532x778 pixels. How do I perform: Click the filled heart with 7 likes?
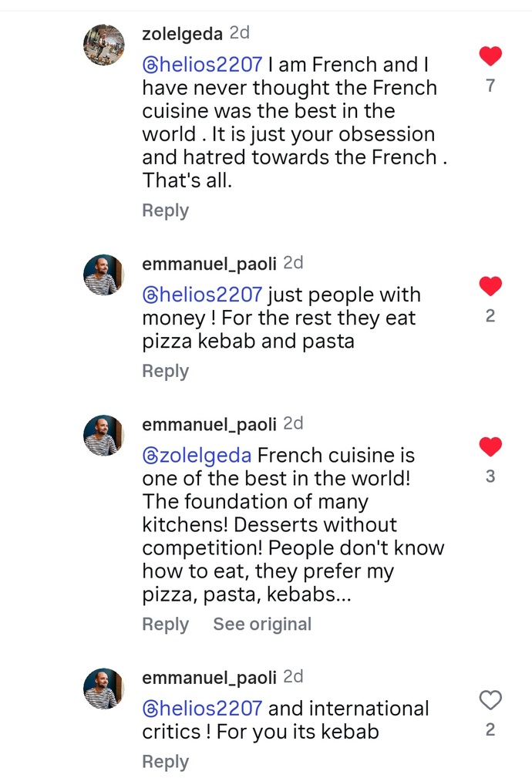pos(490,56)
